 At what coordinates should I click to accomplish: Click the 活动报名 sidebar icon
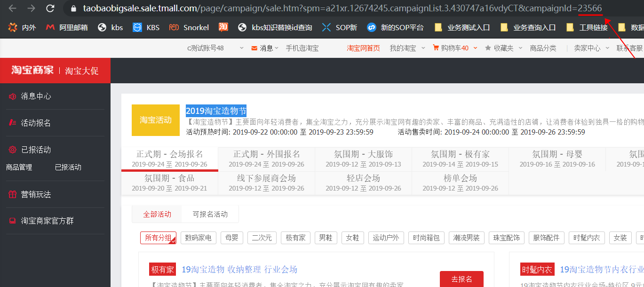click(x=13, y=123)
